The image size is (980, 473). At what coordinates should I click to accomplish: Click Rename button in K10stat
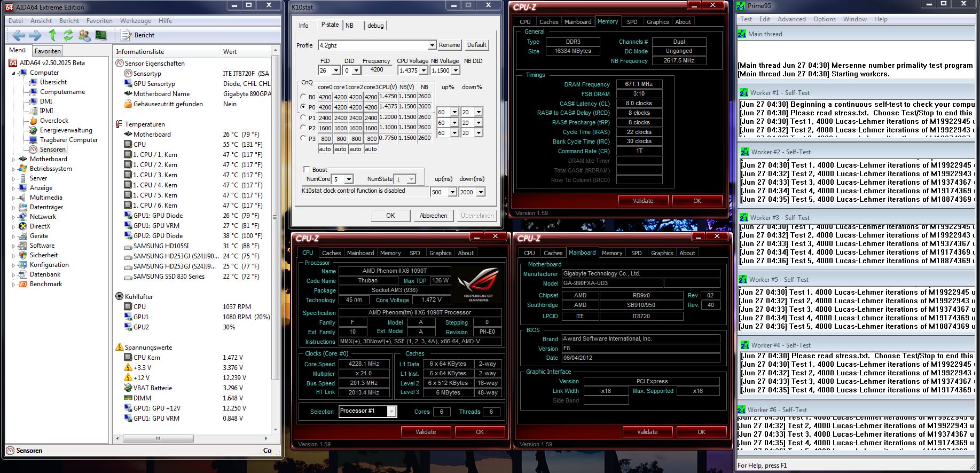(x=449, y=45)
